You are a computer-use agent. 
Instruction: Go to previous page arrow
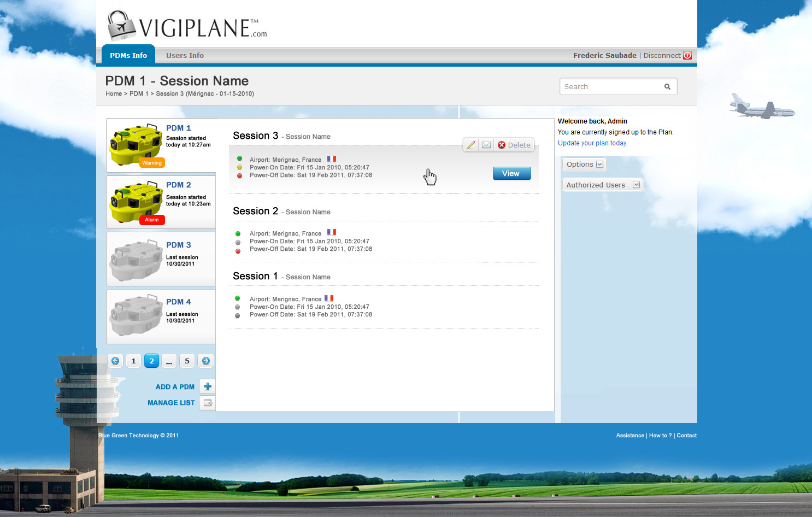click(x=115, y=361)
